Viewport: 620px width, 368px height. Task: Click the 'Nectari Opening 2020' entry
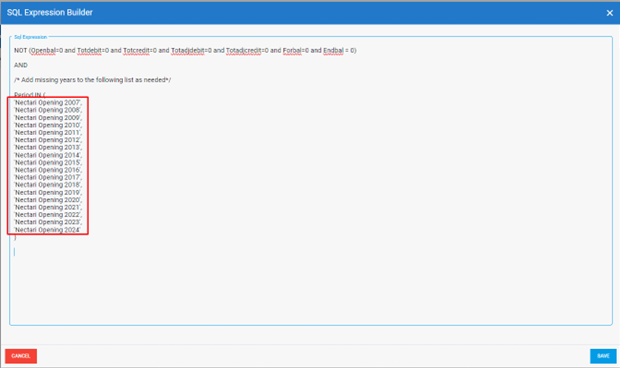pos(48,200)
